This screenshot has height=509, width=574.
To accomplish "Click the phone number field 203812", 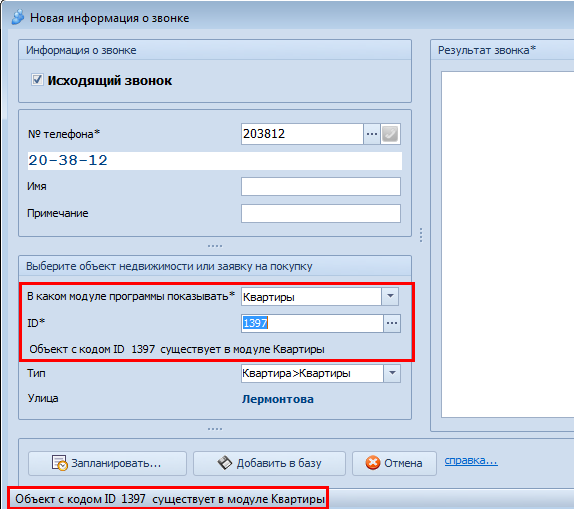I will [x=302, y=134].
